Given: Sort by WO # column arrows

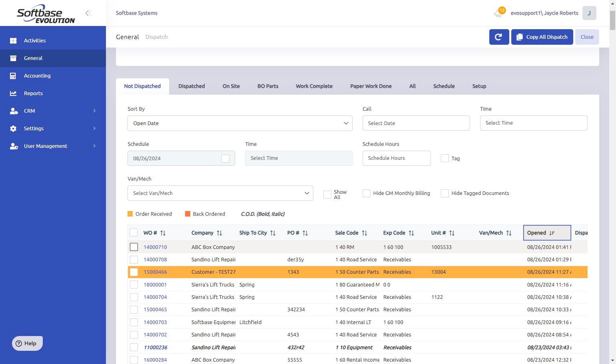Looking at the screenshot, I should 163,233.
